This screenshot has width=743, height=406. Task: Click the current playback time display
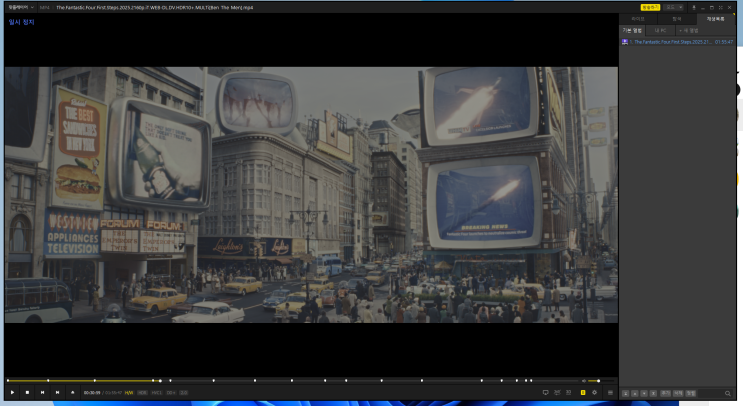pos(92,393)
